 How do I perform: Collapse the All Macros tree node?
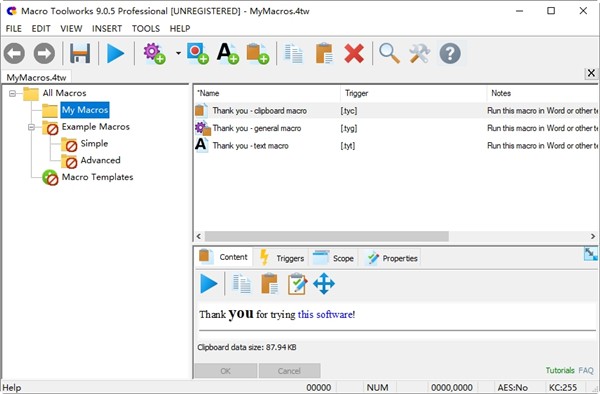(x=13, y=93)
